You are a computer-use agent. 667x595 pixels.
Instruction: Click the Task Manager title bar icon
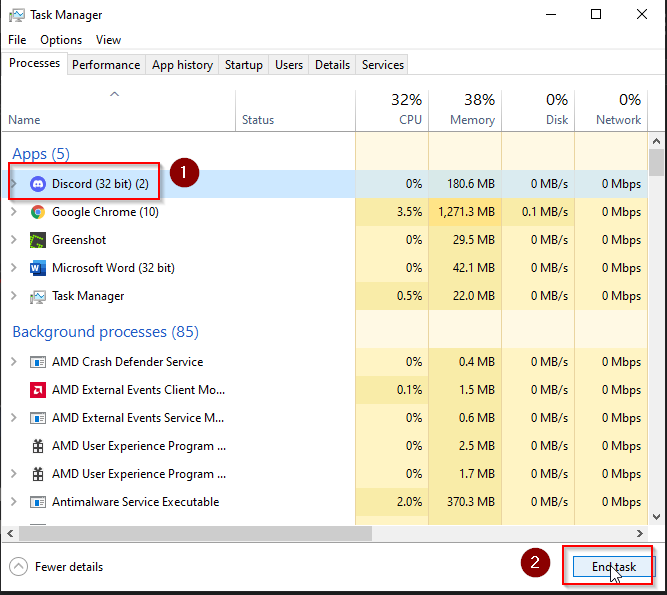tap(17, 15)
